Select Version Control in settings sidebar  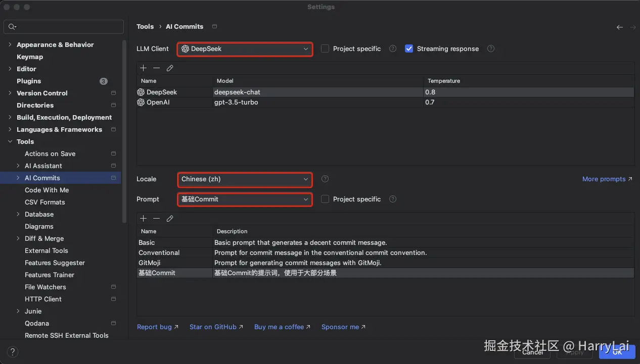point(42,93)
